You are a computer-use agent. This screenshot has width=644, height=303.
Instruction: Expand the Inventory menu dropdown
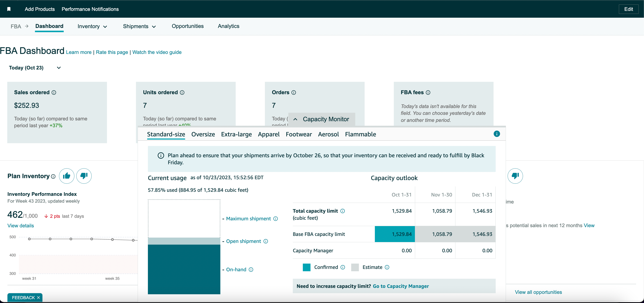[105, 27]
